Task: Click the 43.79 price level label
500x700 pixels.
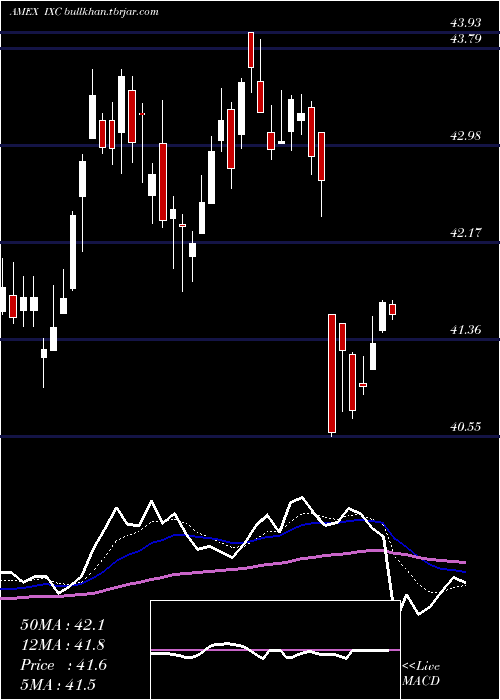Action: click(x=465, y=39)
